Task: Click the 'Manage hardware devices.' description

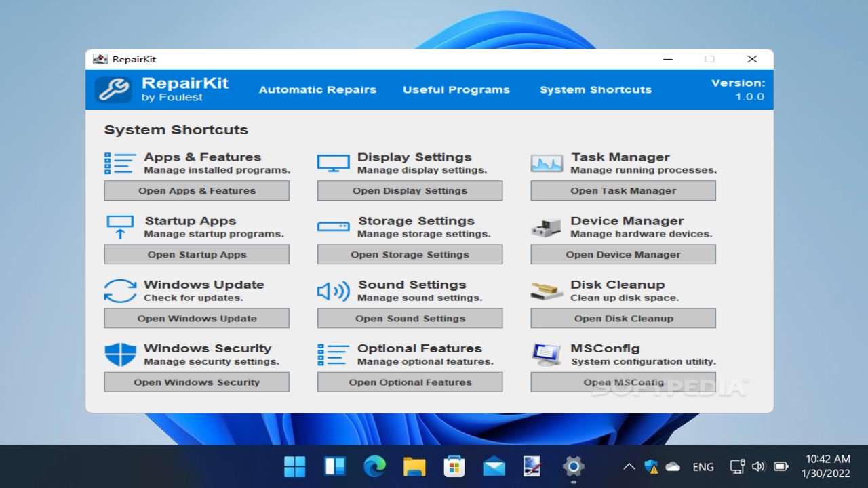Action: pyautogui.click(x=642, y=234)
